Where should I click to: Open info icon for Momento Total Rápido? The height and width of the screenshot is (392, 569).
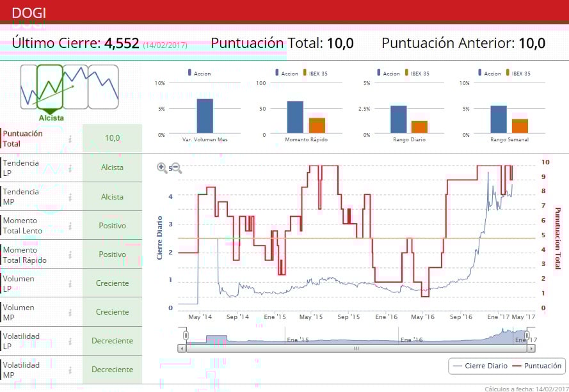[x=70, y=255]
